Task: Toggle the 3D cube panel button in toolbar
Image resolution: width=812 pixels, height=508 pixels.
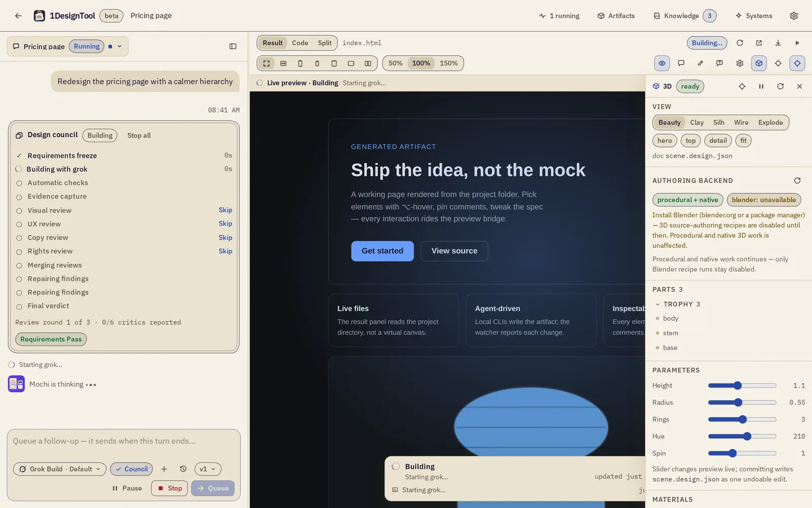Action: pos(759,63)
